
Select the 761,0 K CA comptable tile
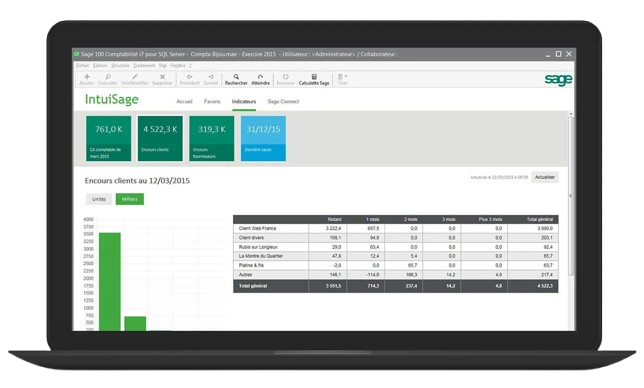click(x=108, y=138)
